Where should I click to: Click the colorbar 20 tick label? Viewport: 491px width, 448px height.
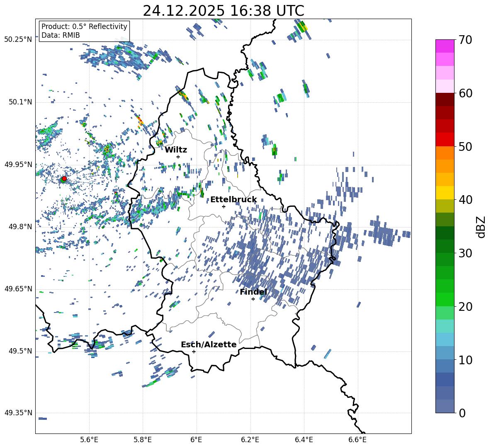point(465,307)
